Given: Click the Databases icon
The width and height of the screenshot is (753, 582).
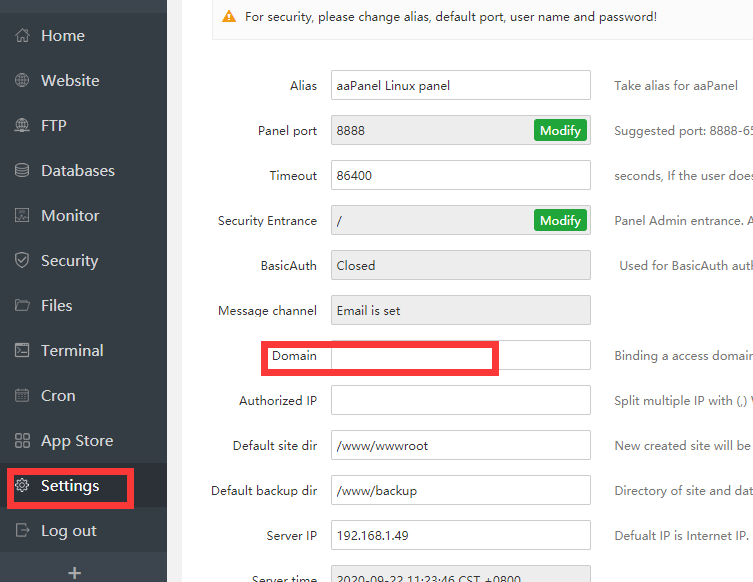Looking at the screenshot, I should point(22,171).
